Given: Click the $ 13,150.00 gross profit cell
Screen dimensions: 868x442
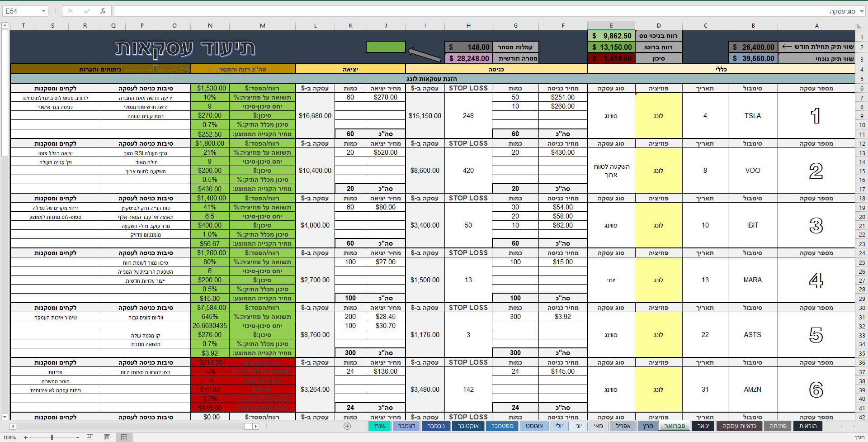Looking at the screenshot, I should pos(611,47).
